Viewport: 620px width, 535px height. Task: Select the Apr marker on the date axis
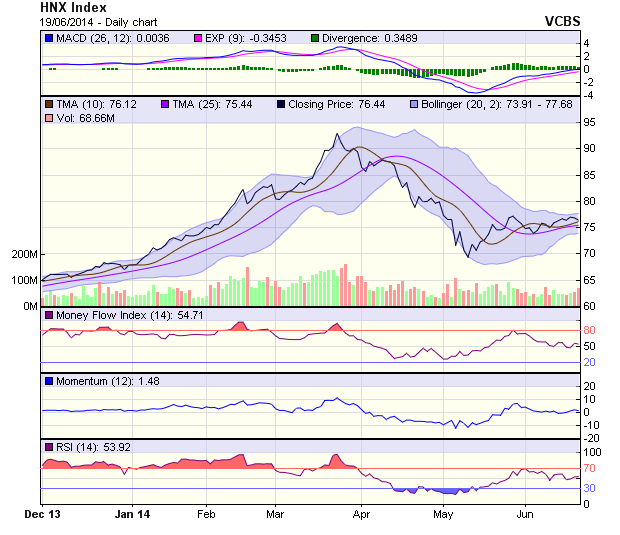click(362, 515)
